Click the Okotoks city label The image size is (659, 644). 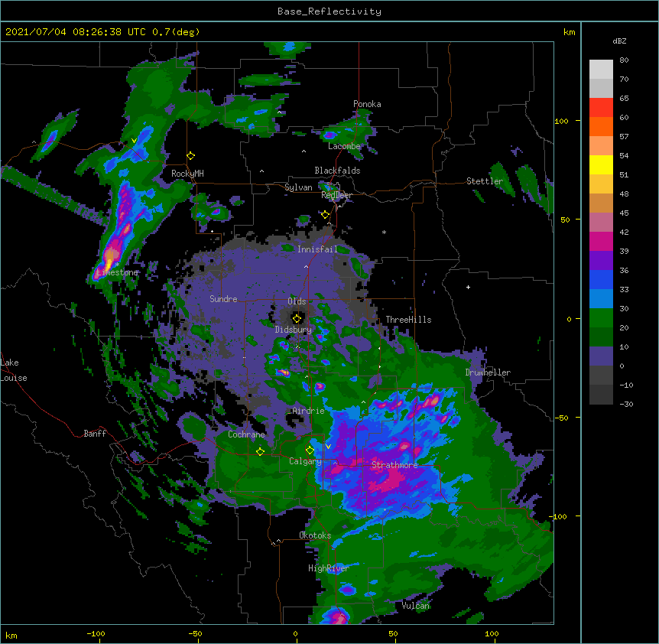(x=315, y=535)
